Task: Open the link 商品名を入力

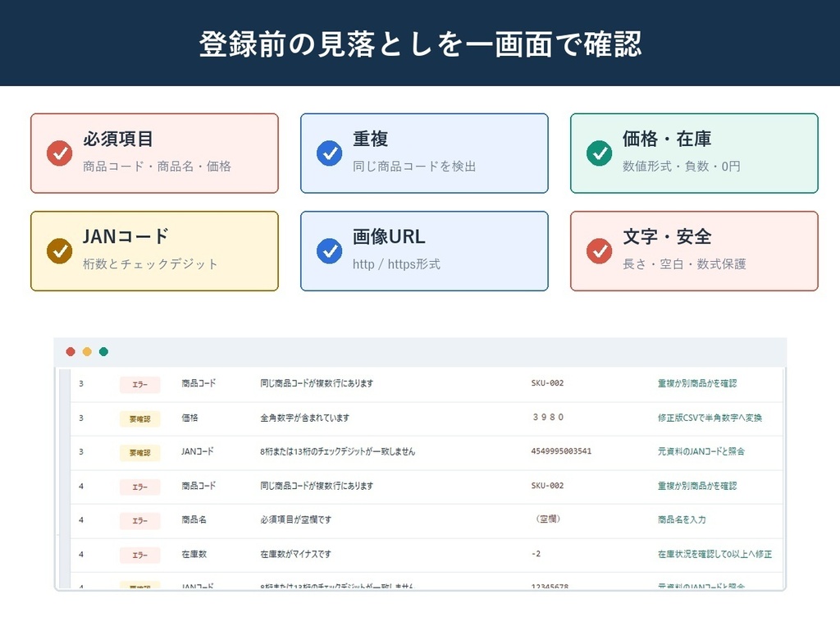Action: 682,519
